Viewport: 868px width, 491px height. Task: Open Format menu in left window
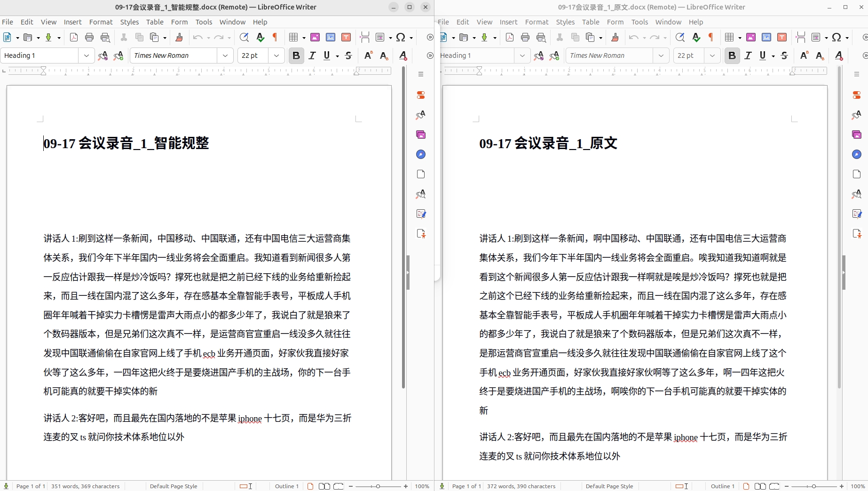(101, 22)
